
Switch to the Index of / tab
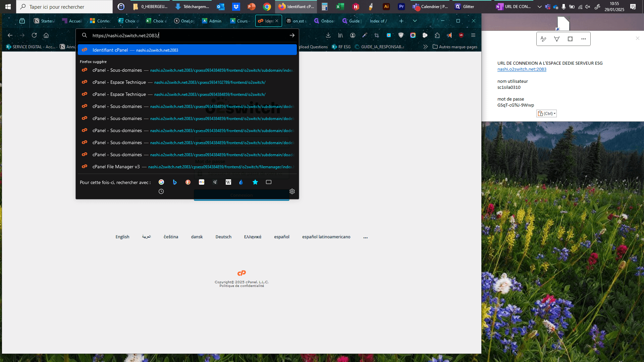coord(378,21)
